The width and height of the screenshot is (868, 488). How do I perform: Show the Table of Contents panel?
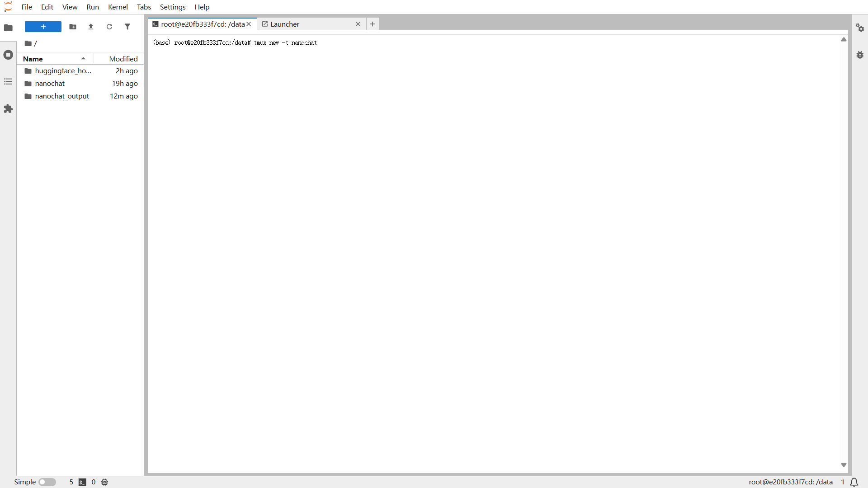(8, 82)
